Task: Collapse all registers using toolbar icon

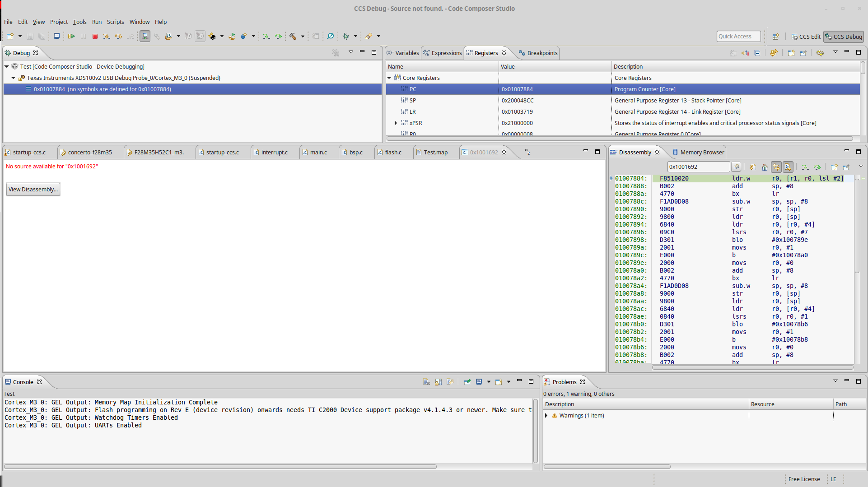Action: point(757,53)
